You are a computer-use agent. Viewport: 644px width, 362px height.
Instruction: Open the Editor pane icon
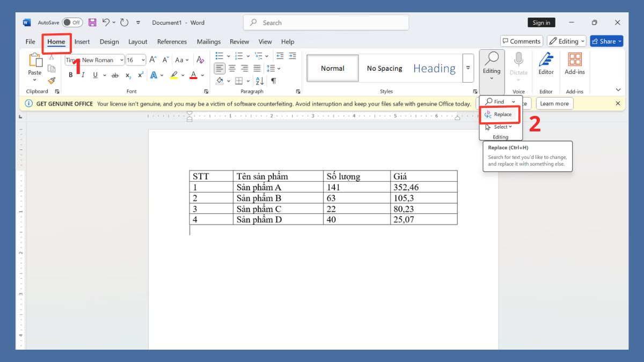pyautogui.click(x=546, y=63)
